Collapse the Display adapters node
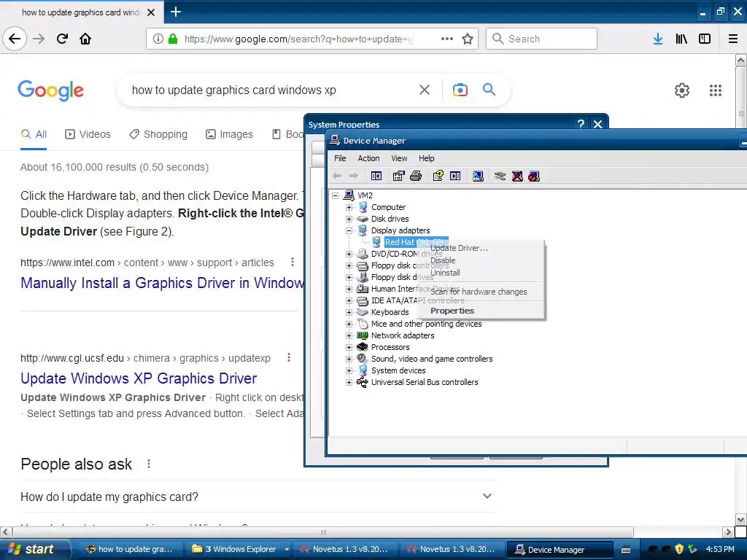Image resolution: width=747 pixels, height=560 pixels. 349,230
